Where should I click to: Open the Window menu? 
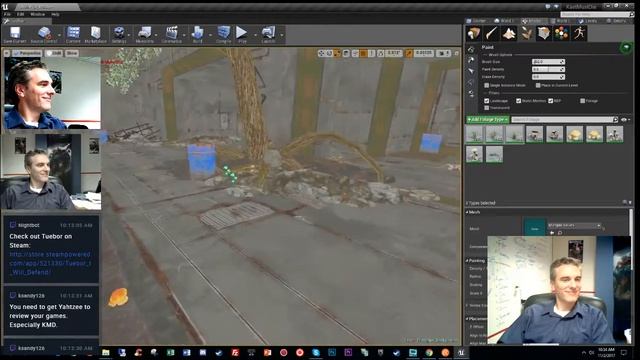pyautogui.click(x=38, y=14)
